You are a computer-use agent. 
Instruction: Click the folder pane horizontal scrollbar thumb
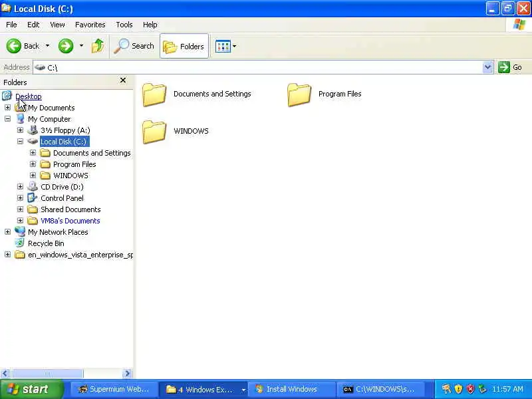pyautogui.click(x=47, y=374)
